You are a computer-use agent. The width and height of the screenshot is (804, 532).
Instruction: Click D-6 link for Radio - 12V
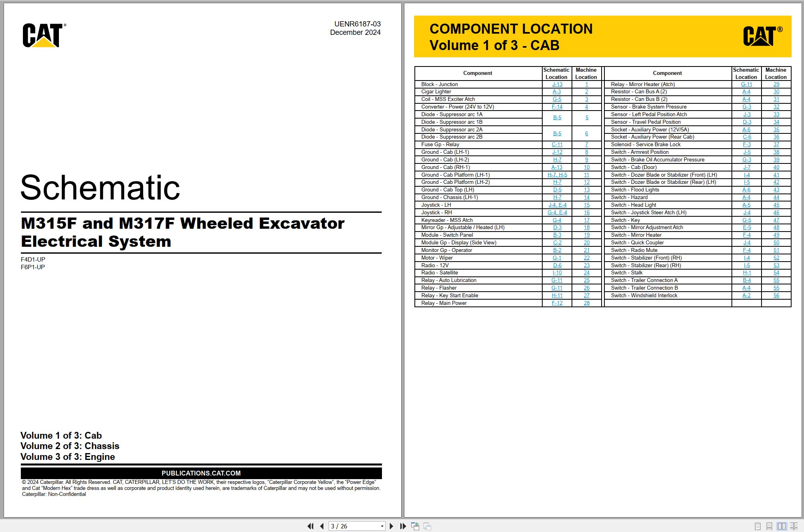[557, 266]
